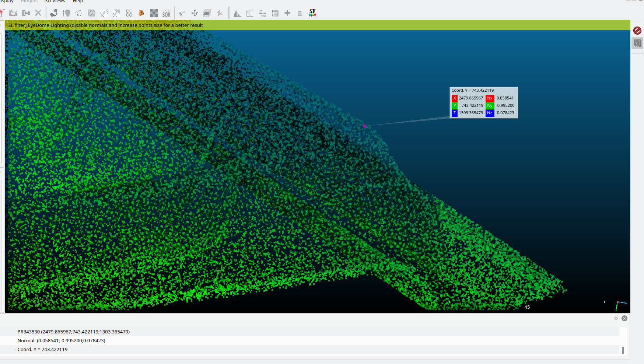Click the checkerboard pattern toolbar icon

(x=154, y=13)
